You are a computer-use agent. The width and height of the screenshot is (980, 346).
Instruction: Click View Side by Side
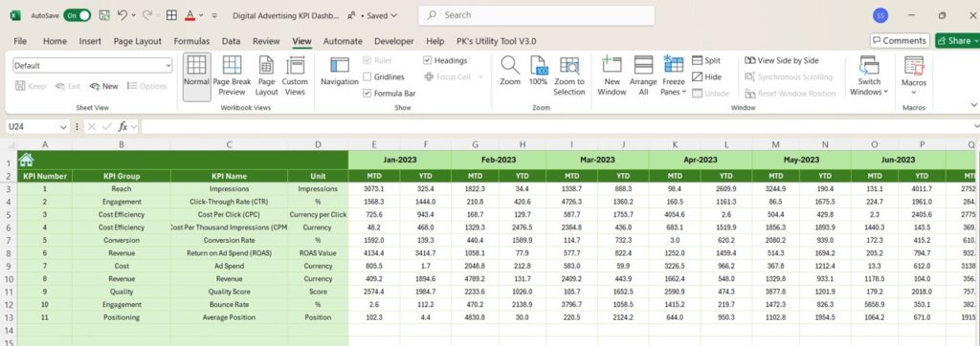(781, 60)
